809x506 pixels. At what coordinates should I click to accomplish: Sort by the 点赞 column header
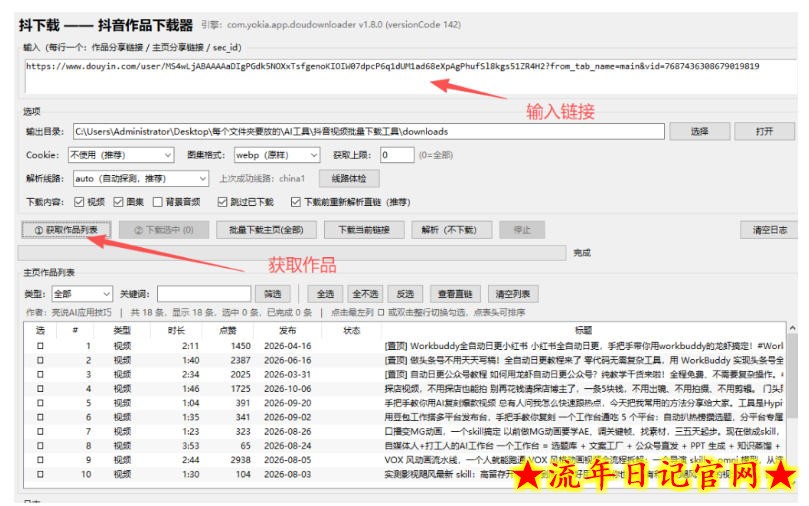[x=228, y=330]
